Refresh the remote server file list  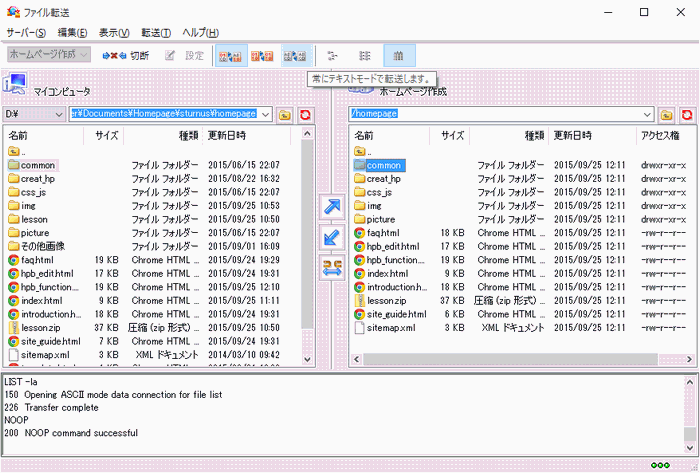687,114
